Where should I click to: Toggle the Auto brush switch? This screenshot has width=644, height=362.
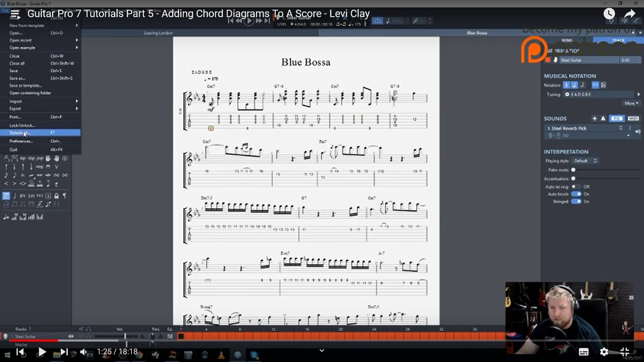576,194
